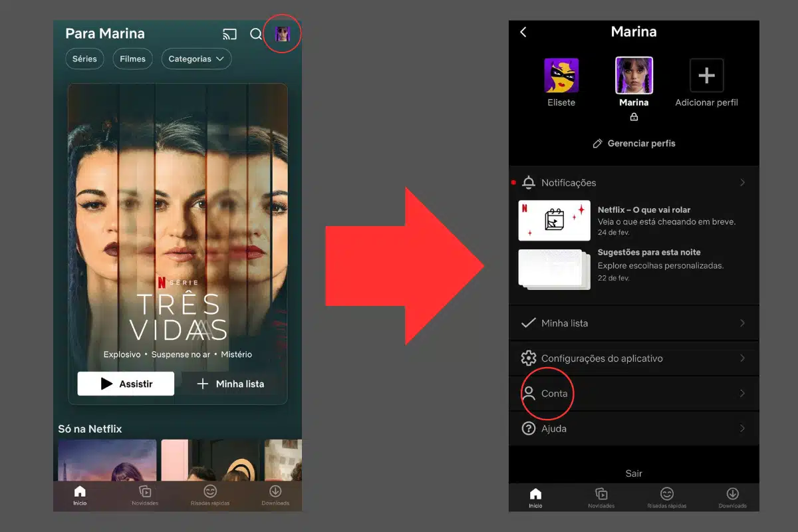This screenshot has width=798, height=532.
Task: Tap the Cast to device icon
Action: point(229,35)
